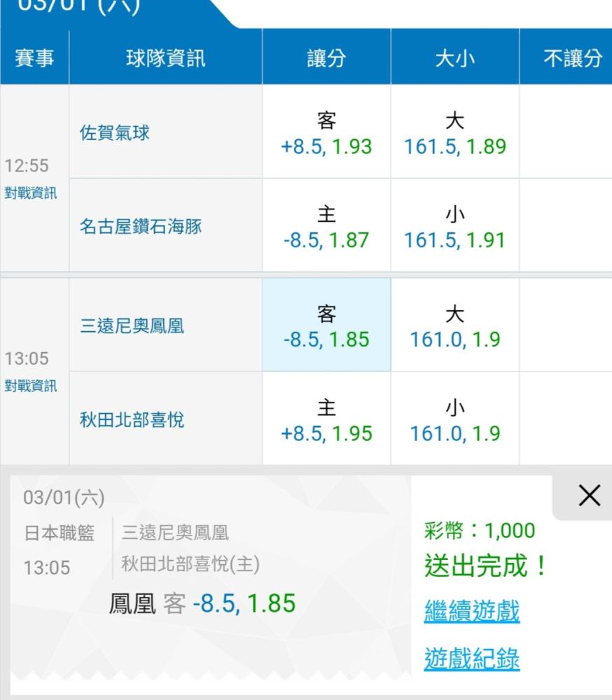Pick over 161.5 at 1.89
612x700 pixels.
454,133
